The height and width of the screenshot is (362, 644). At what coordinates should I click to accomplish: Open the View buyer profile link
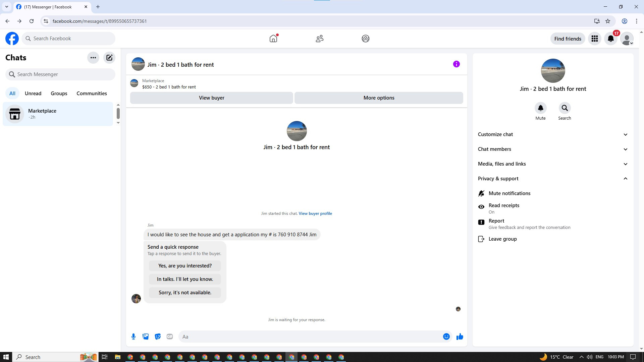(315, 214)
